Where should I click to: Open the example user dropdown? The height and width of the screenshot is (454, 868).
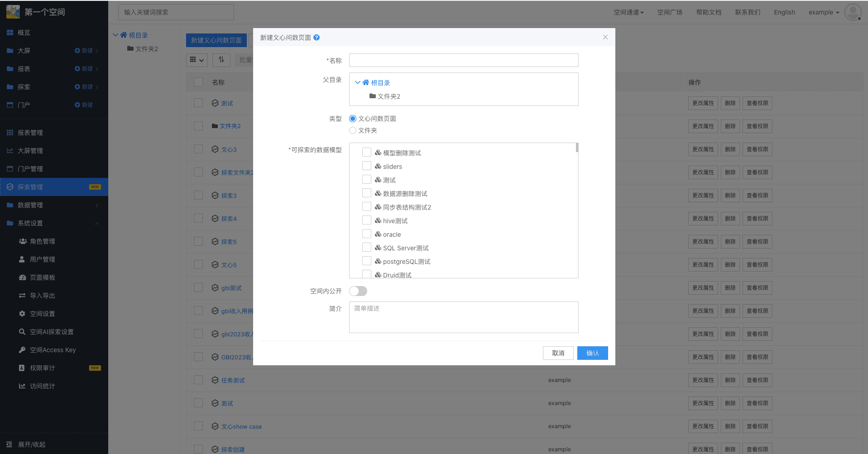point(824,12)
